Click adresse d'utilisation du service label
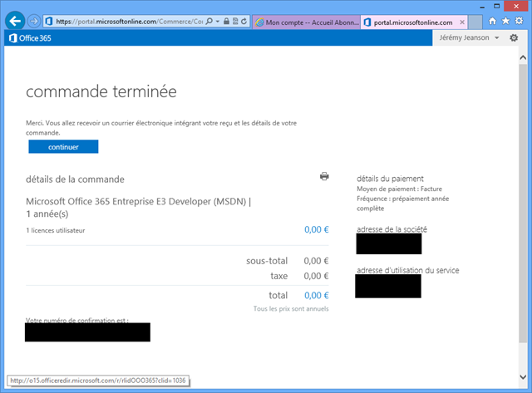 coord(408,270)
